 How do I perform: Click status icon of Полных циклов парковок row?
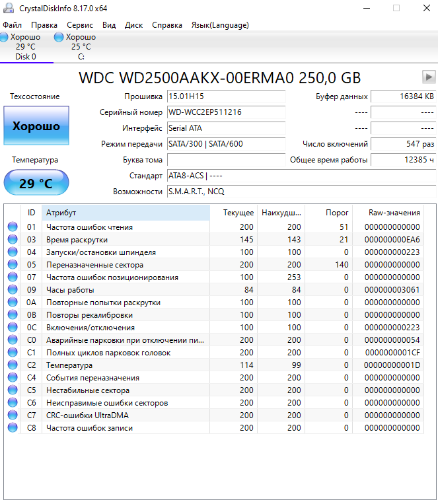[x=13, y=352]
